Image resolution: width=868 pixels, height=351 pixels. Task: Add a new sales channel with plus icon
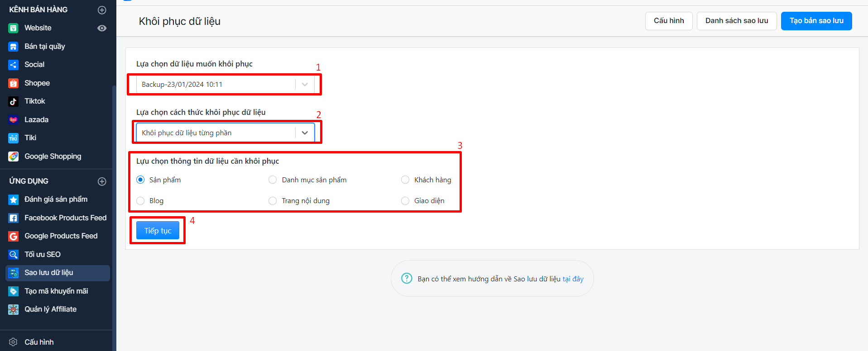102,10
